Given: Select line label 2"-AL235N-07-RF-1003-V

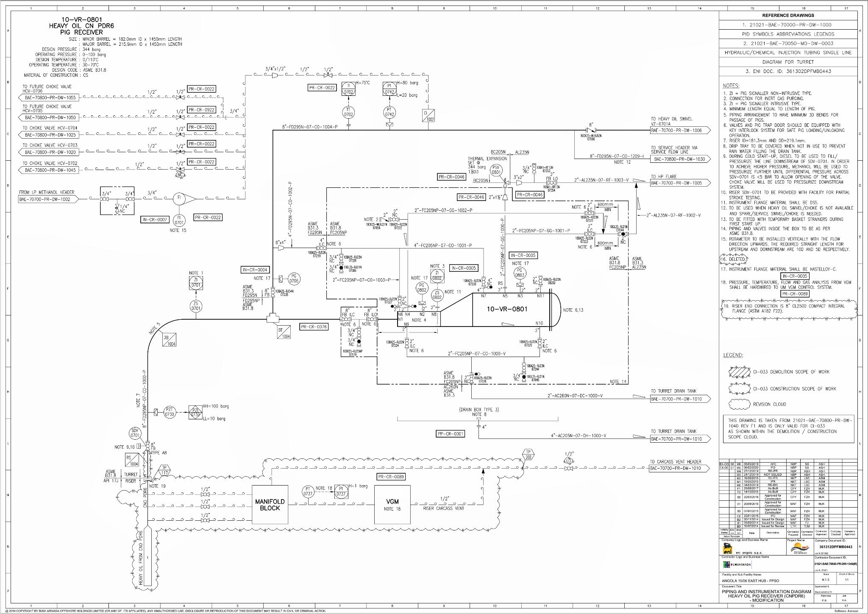Looking at the screenshot, I should [601, 180].
